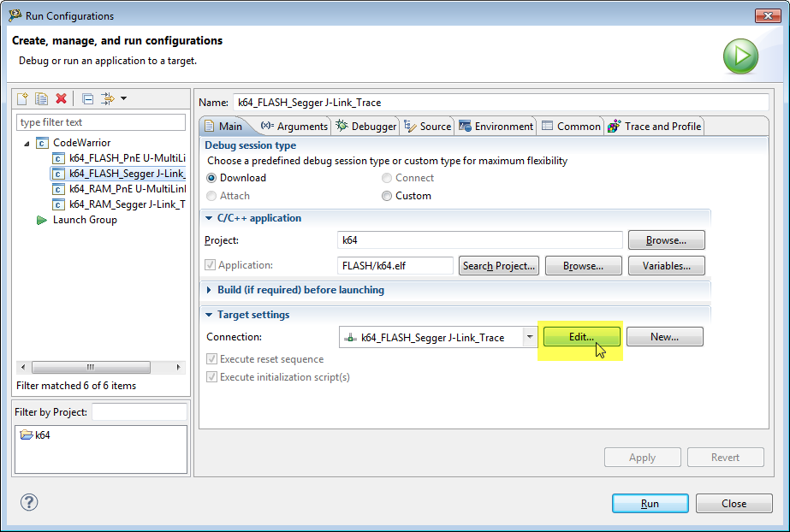
Task: Collapse the CodeWarrior tree node
Action: (x=27, y=143)
